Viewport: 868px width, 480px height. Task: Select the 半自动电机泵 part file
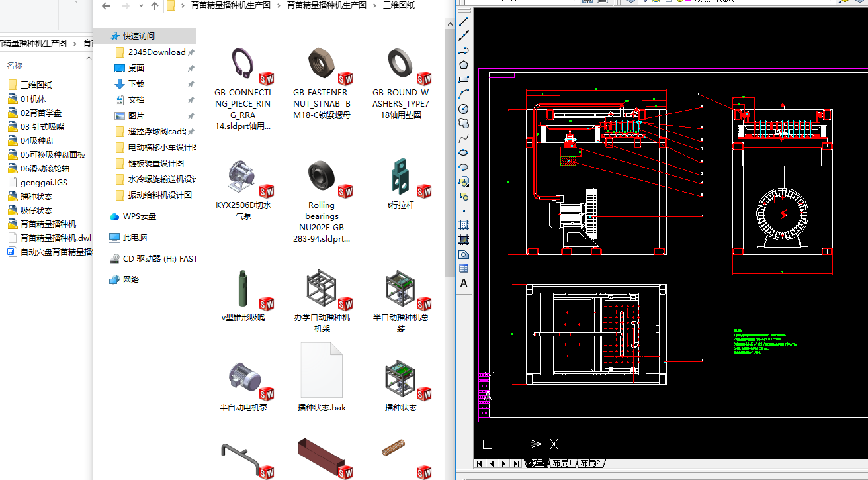click(243, 387)
